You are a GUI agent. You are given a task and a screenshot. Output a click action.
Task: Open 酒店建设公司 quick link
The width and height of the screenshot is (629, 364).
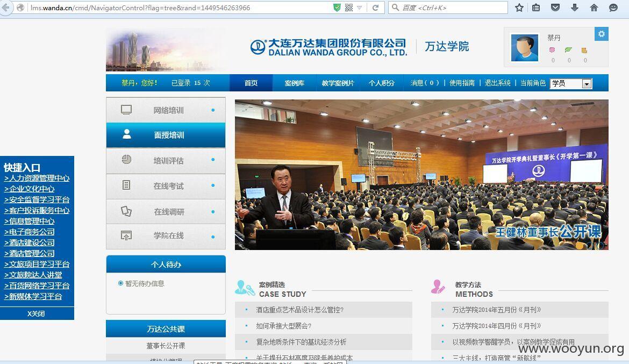pos(29,243)
